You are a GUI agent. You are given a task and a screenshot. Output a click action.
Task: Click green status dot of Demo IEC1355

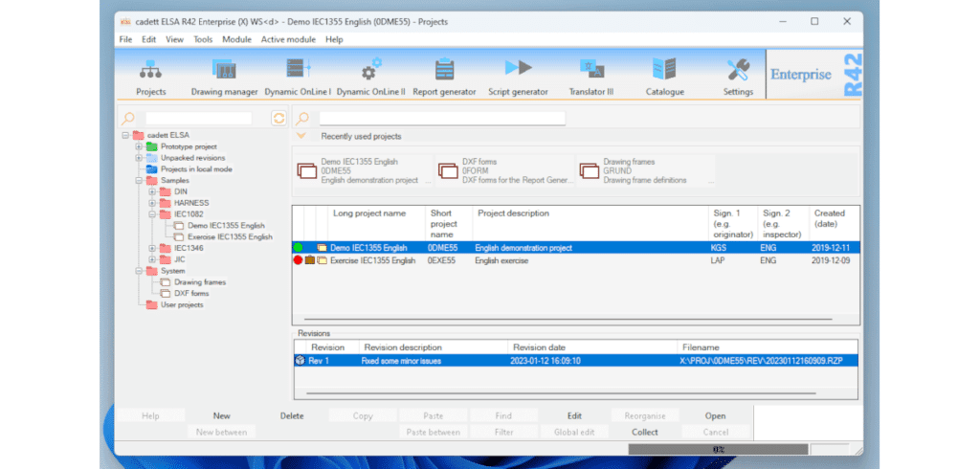pyautogui.click(x=299, y=248)
